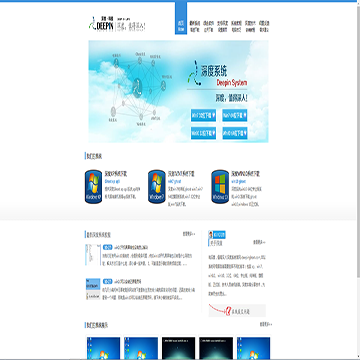Open the last item in top navigation

(x=264, y=26)
